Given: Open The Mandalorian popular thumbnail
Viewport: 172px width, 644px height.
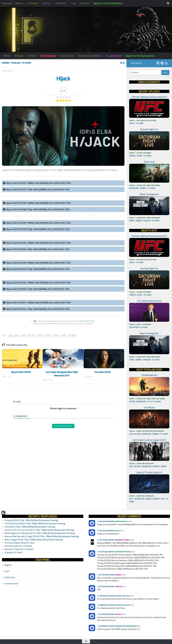Looking at the screenshot, I should pos(149,386).
